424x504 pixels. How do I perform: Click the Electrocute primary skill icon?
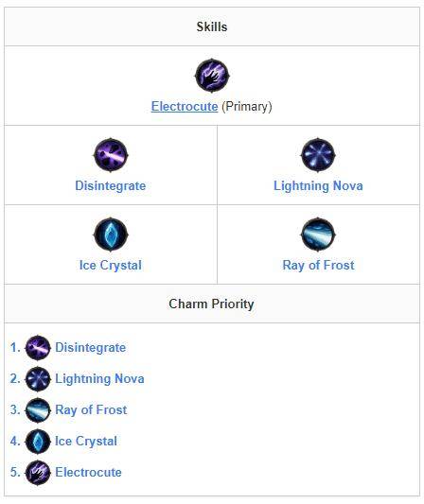click(x=212, y=76)
